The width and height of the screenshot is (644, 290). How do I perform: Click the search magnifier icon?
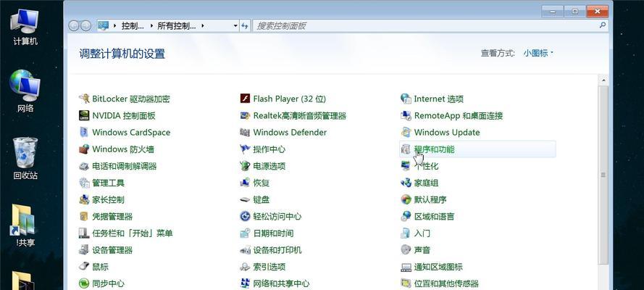[603, 25]
